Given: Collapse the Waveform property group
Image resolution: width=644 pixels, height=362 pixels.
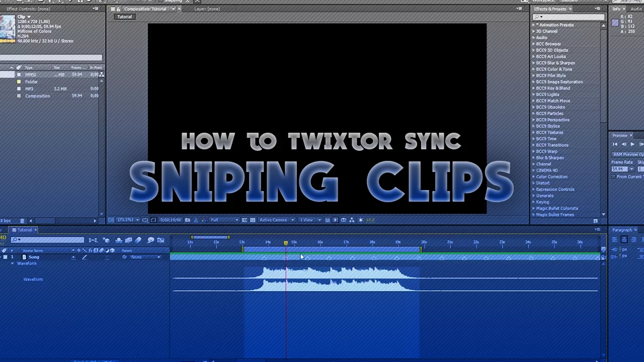Looking at the screenshot, I should coord(13,263).
